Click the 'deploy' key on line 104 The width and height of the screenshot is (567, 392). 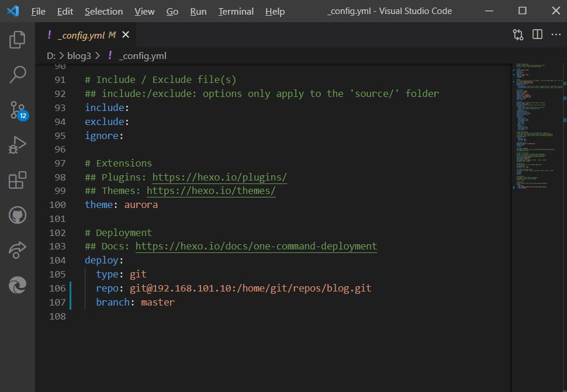pos(101,261)
